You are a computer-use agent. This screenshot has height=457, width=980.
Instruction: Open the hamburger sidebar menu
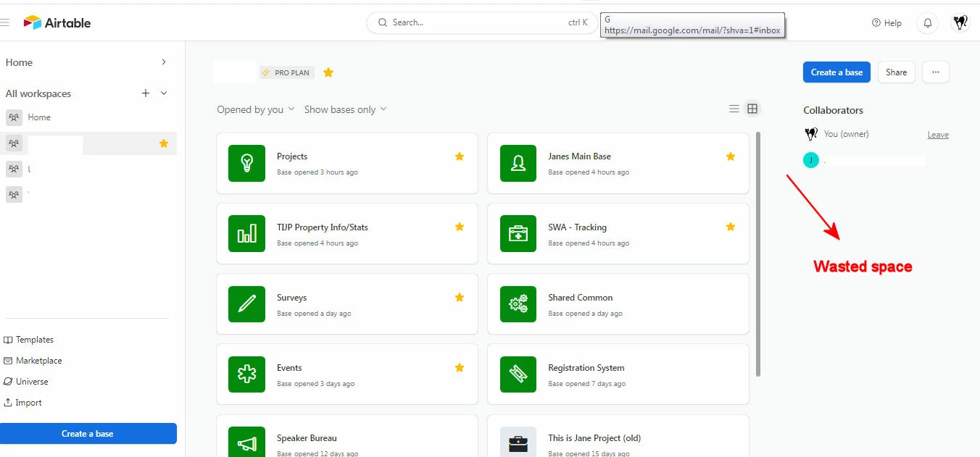(4, 22)
